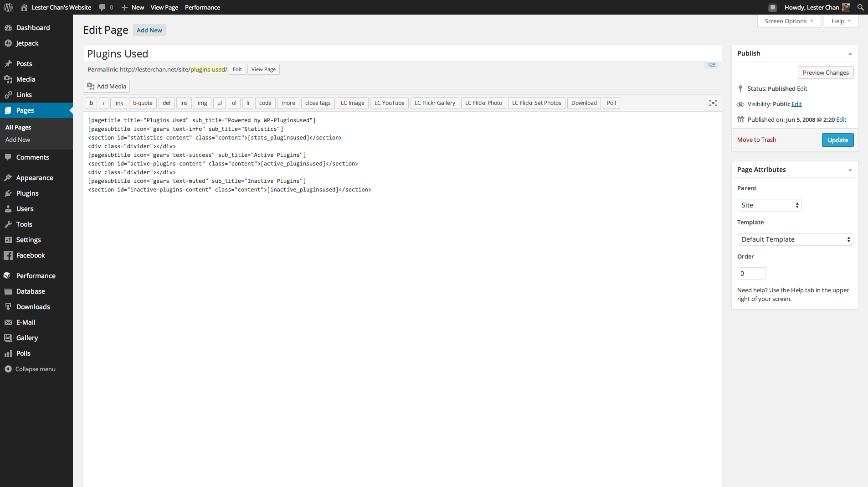Click the Links chain icon
Image resolution: width=868 pixels, height=487 pixels.
click(x=8, y=95)
